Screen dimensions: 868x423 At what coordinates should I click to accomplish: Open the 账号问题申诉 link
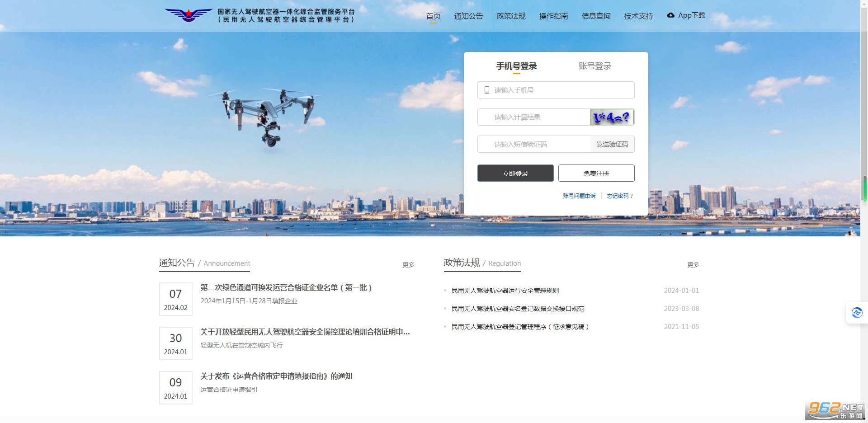[x=579, y=196]
